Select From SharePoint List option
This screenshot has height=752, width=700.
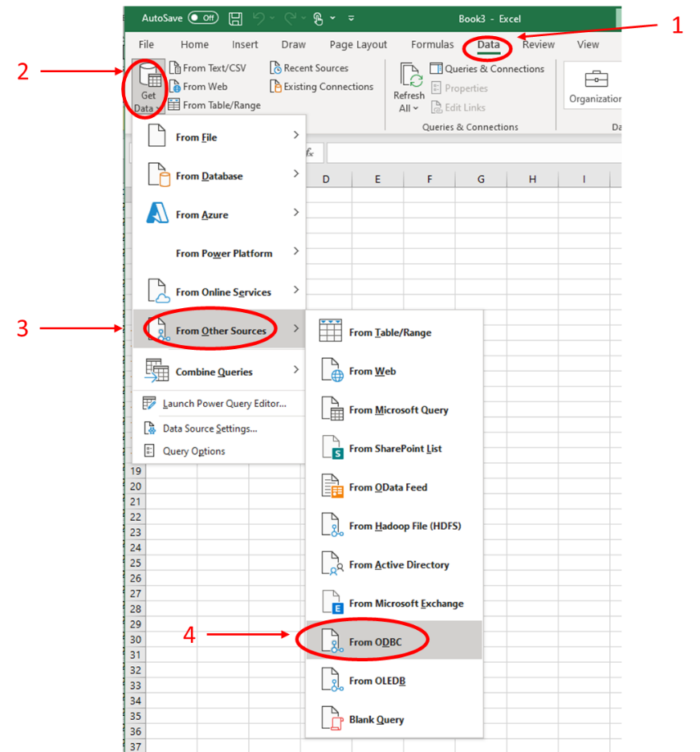pyautogui.click(x=393, y=449)
